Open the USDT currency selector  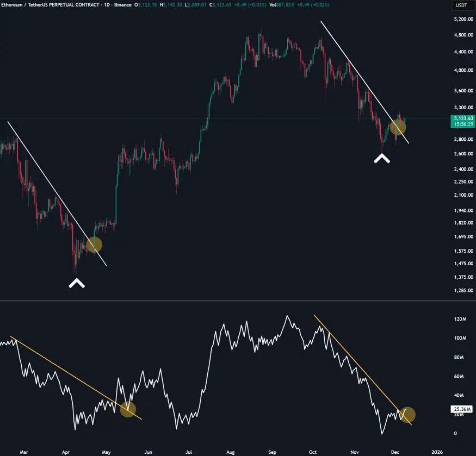[x=461, y=5]
